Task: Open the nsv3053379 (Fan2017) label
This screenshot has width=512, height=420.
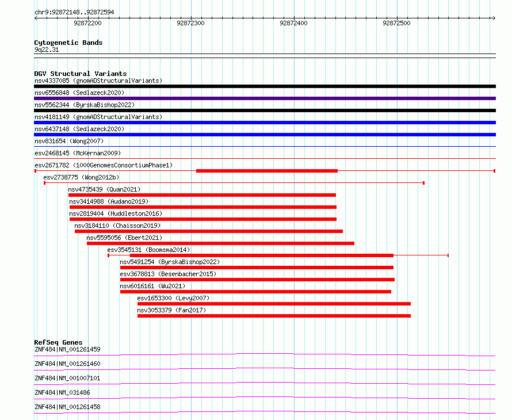Action: pyautogui.click(x=171, y=310)
